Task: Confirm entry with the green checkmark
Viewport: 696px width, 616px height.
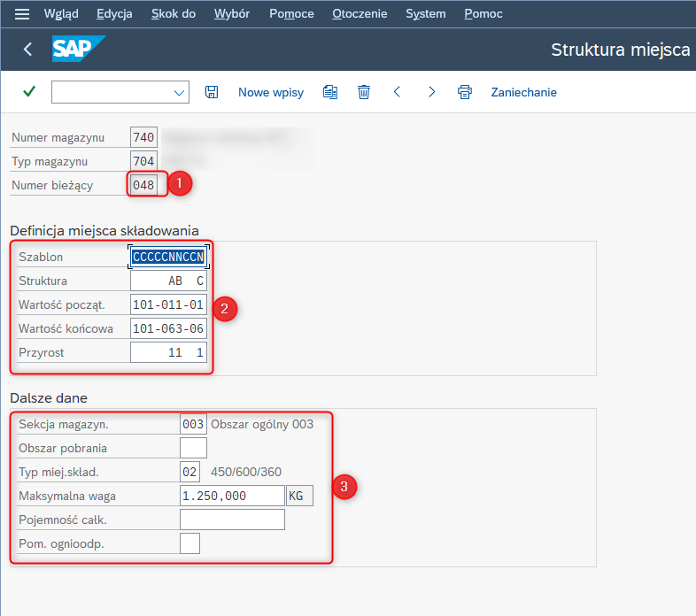Action: coord(29,92)
